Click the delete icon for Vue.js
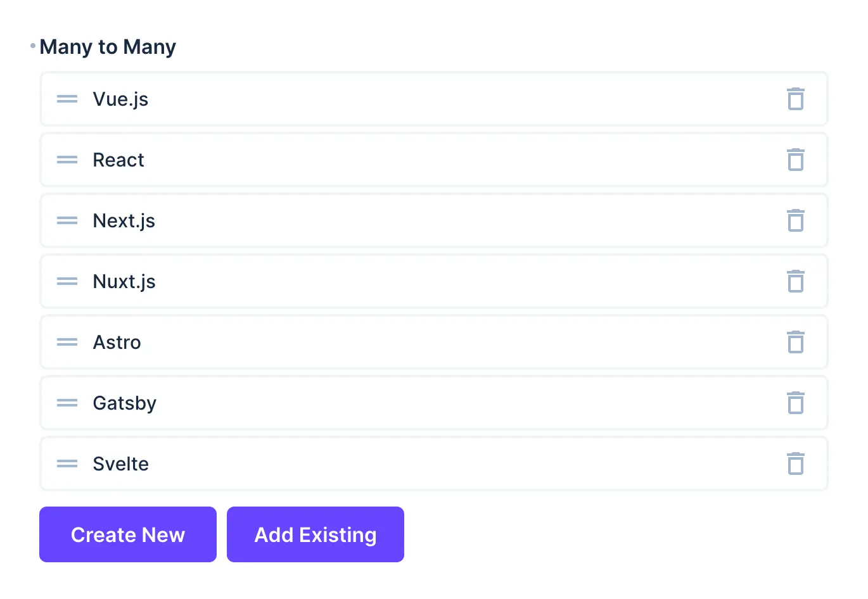Viewport: 868px width, 599px height. click(x=796, y=99)
